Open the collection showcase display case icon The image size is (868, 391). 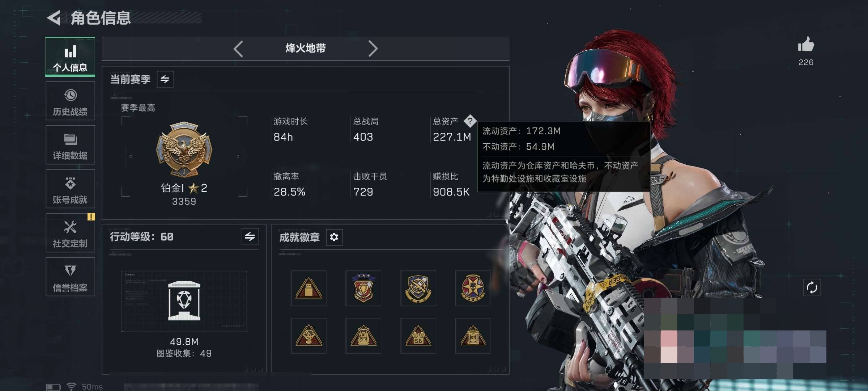pos(184,301)
